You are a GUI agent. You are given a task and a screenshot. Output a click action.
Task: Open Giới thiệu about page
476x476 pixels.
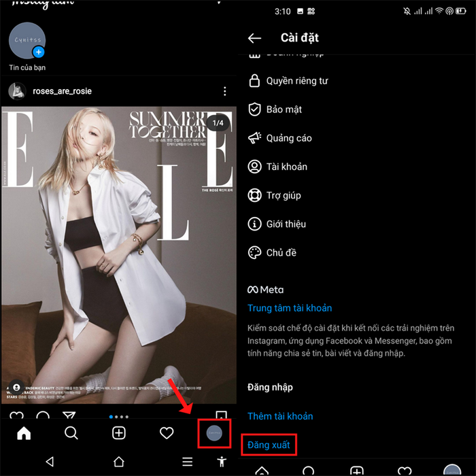pos(357,224)
